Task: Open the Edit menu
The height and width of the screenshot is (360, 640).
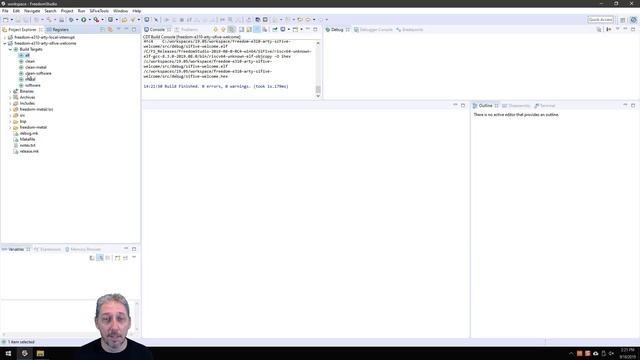Action: [x=16, y=11]
